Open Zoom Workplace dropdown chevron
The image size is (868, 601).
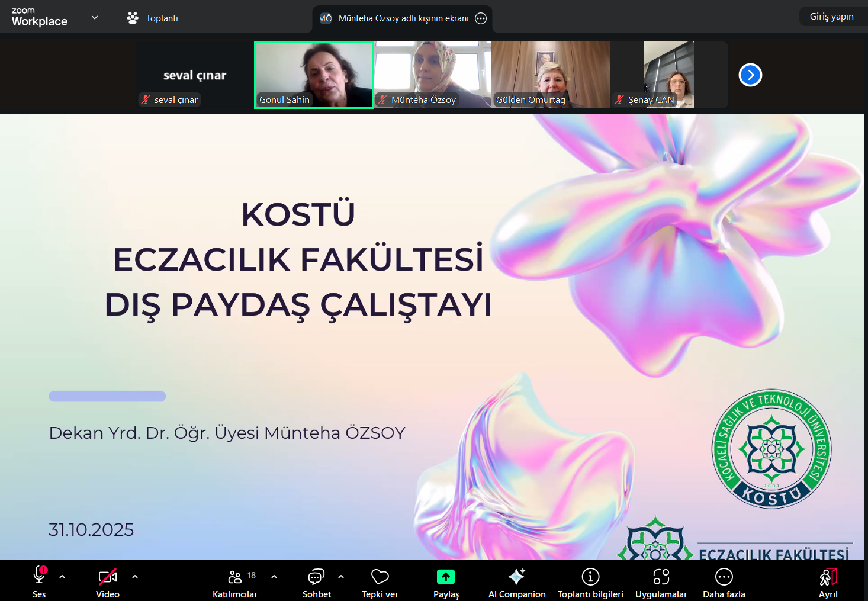[x=95, y=18]
